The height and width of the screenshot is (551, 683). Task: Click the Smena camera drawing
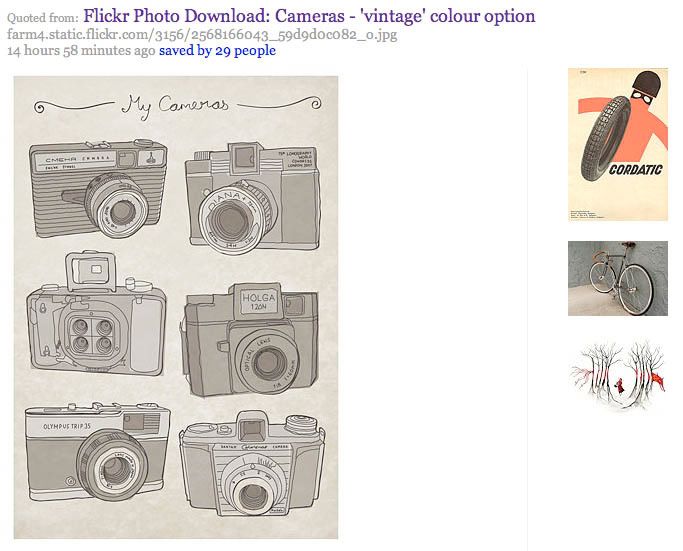point(98,188)
